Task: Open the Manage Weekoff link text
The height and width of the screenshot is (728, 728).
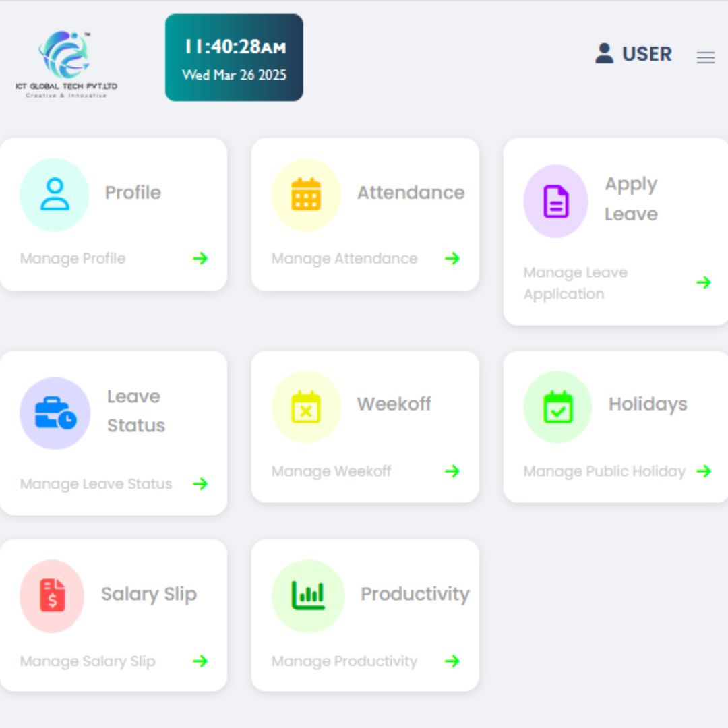Action: [332, 471]
